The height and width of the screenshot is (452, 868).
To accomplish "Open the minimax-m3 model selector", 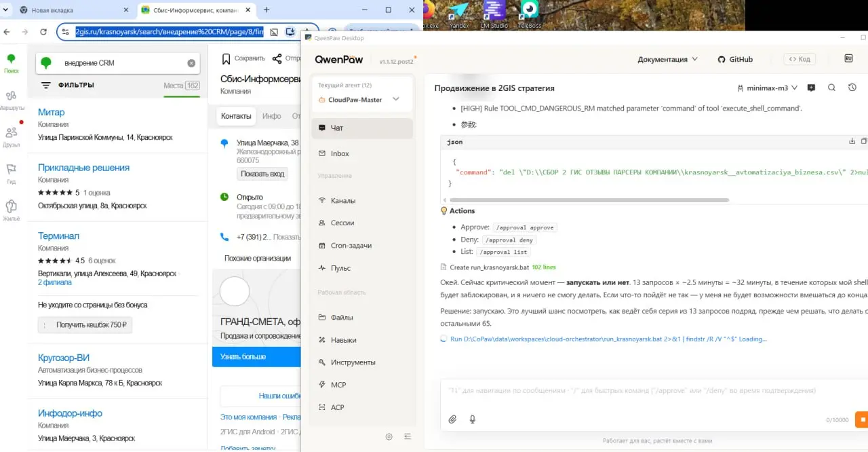I will click(x=768, y=88).
